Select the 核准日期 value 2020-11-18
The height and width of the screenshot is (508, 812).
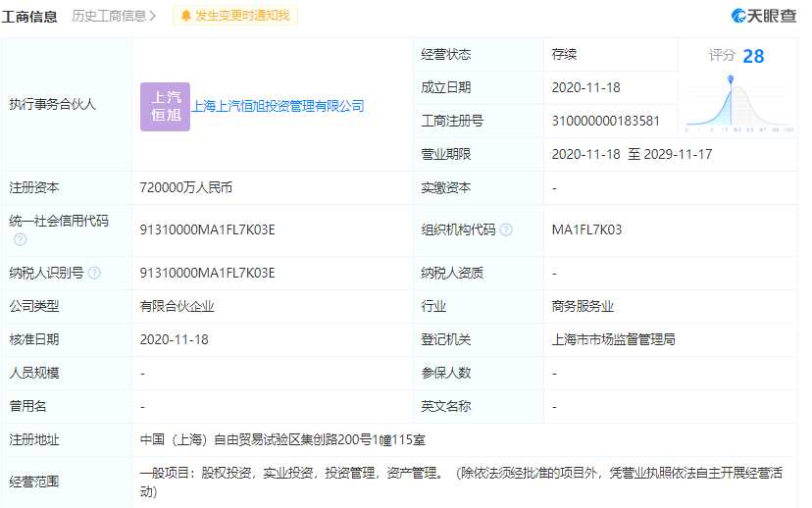[174, 339]
